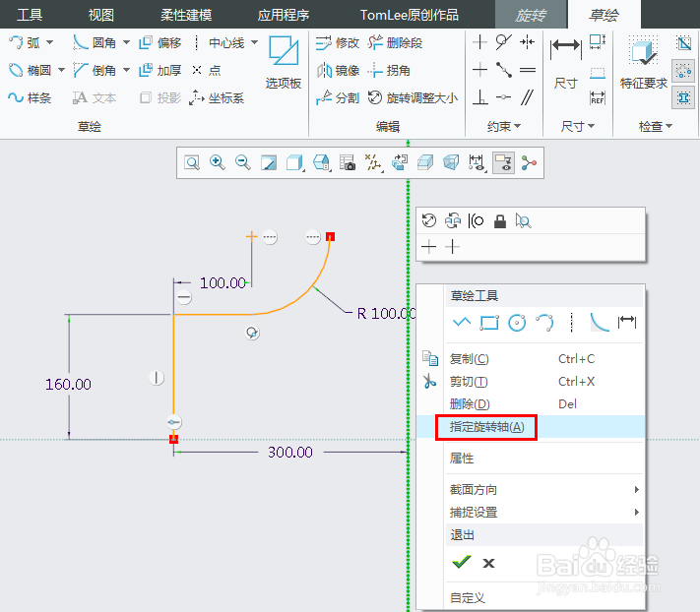Apply the tangent constraint icon
Viewport: 700px width, 612px height.
503,42
